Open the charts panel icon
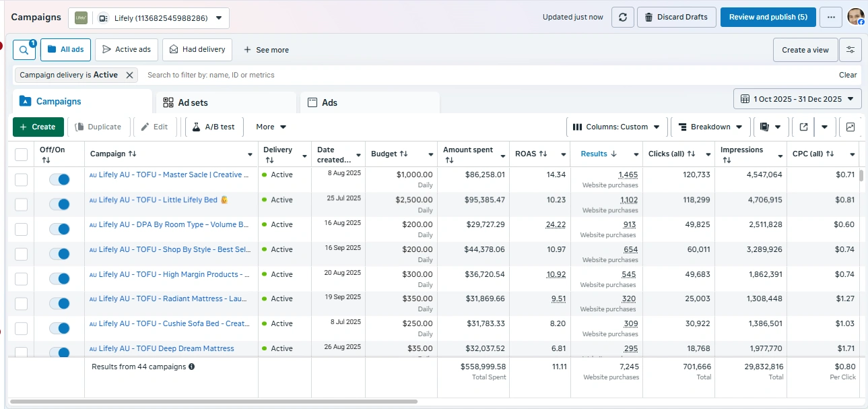This screenshot has width=868, height=409. tap(850, 127)
